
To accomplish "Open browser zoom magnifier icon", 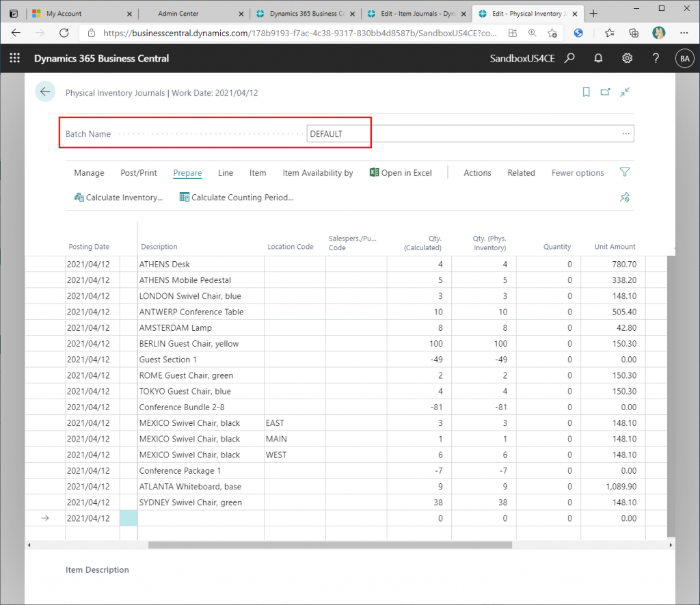I will click(x=532, y=33).
